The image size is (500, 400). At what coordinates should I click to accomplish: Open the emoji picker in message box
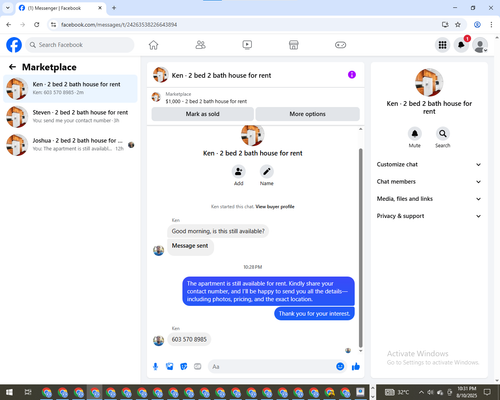(x=340, y=366)
